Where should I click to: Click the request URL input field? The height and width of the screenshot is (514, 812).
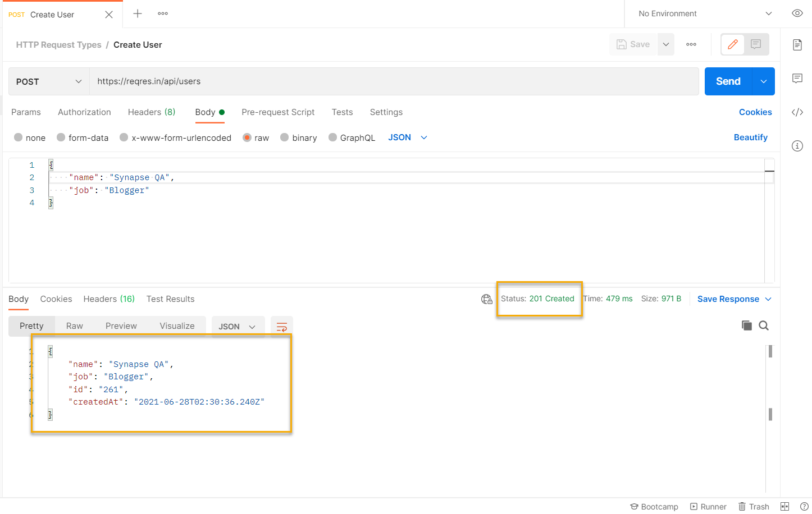click(394, 81)
